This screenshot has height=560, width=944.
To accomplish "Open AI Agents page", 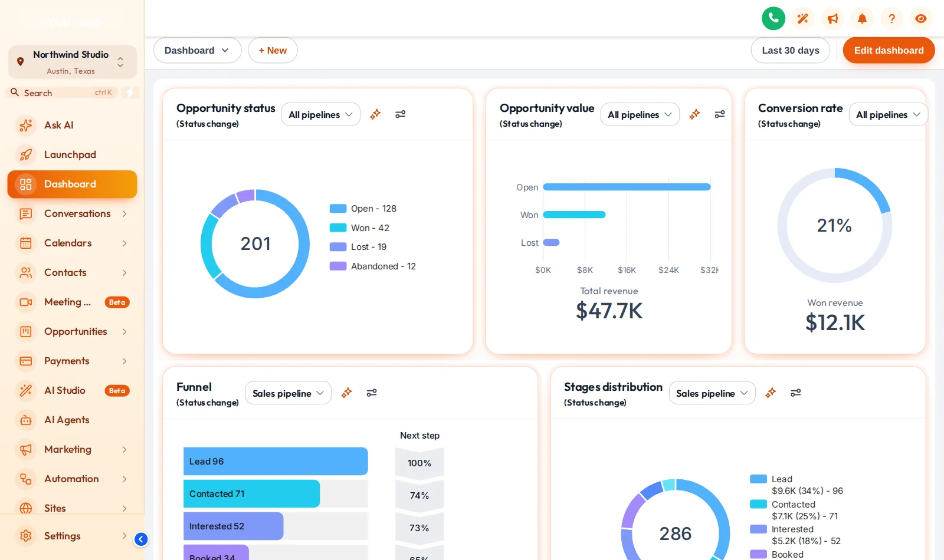I will pos(72,420).
